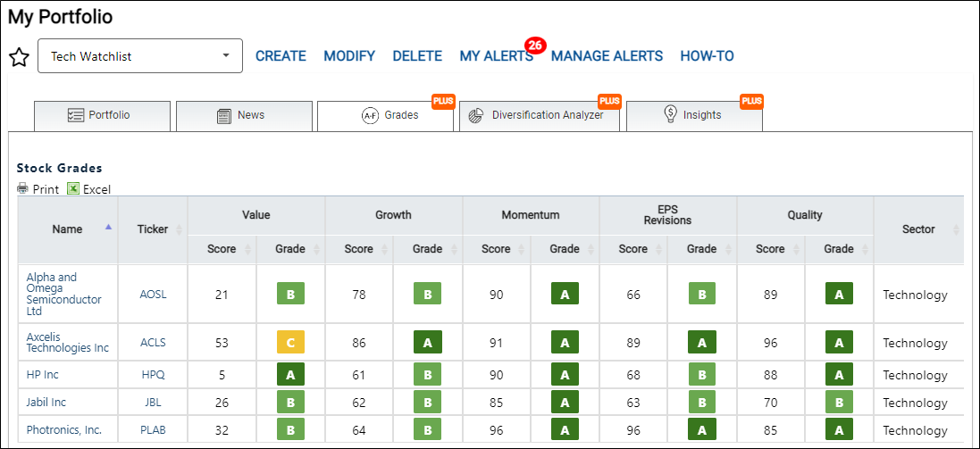Screen dimensions: 980x449
Task: Click the PLAB ticker link
Action: pyautogui.click(x=153, y=429)
